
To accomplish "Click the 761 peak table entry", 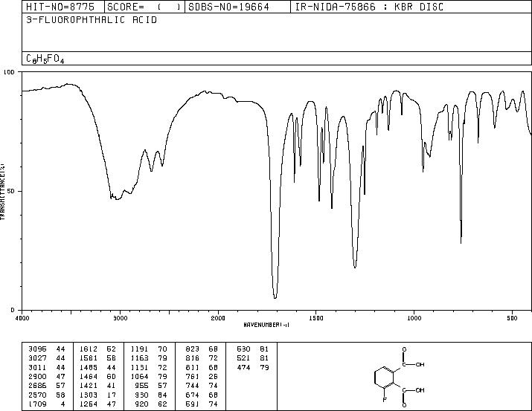I will click(202, 376).
